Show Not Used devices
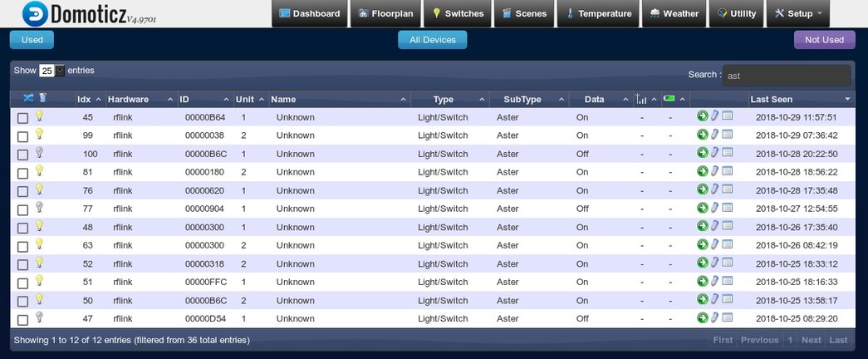Viewport: 868px width, 359px height. point(824,40)
